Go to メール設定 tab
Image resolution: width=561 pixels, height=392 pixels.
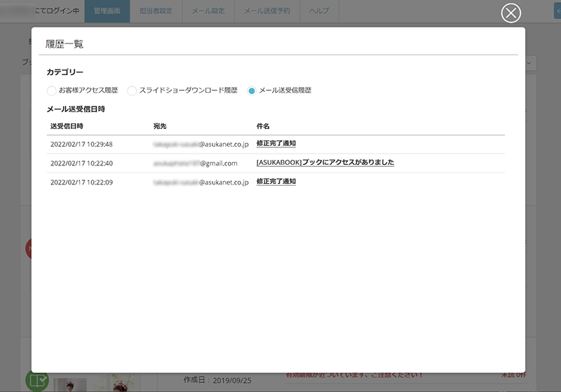click(208, 11)
